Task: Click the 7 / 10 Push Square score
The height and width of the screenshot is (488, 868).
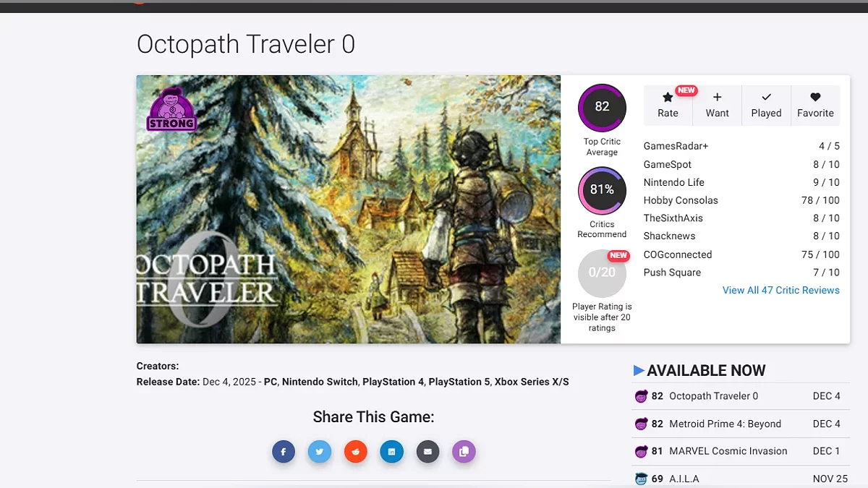Action: pos(826,273)
